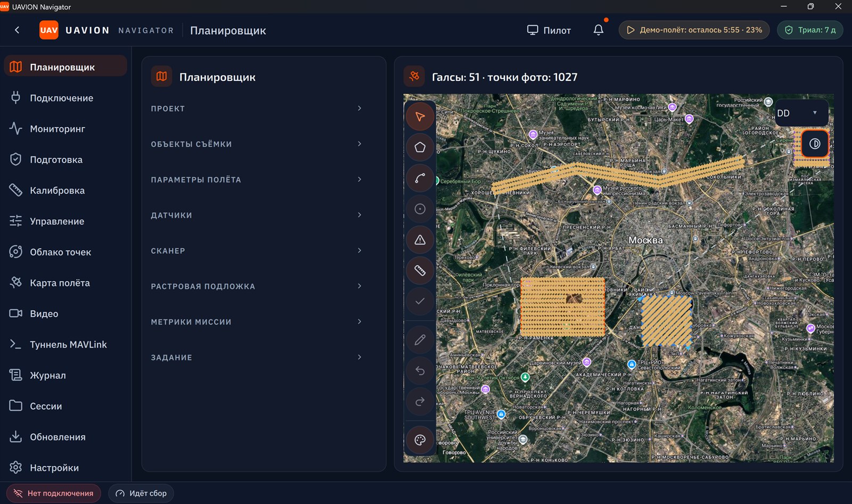This screenshot has width=852, height=504.
Task: Expand the СКАНЕР section
Action: pos(257,251)
